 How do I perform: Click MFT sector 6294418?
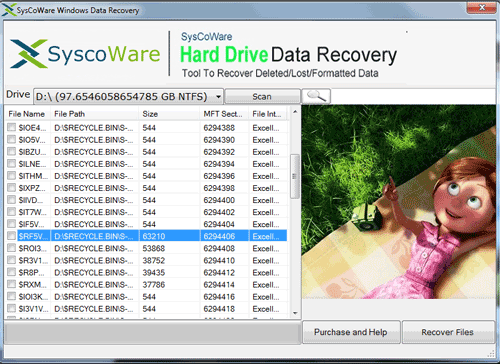pyautogui.click(x=219, y=309)
